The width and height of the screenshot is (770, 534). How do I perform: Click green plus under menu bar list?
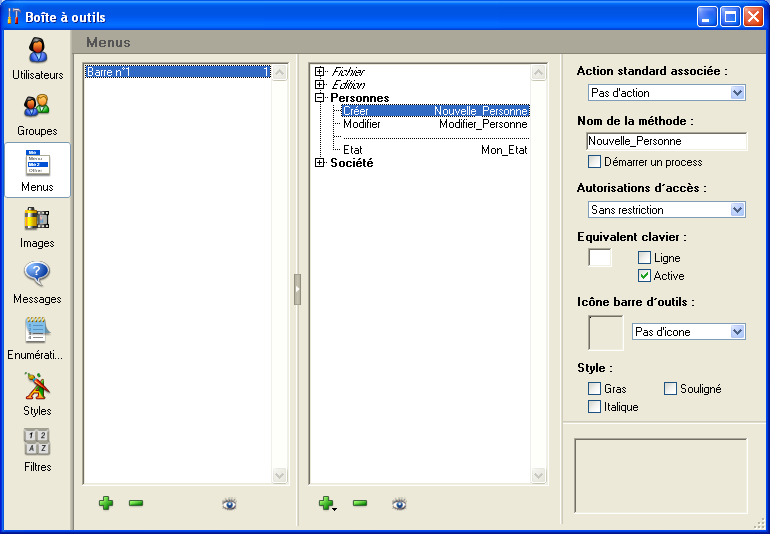(106, 503)
